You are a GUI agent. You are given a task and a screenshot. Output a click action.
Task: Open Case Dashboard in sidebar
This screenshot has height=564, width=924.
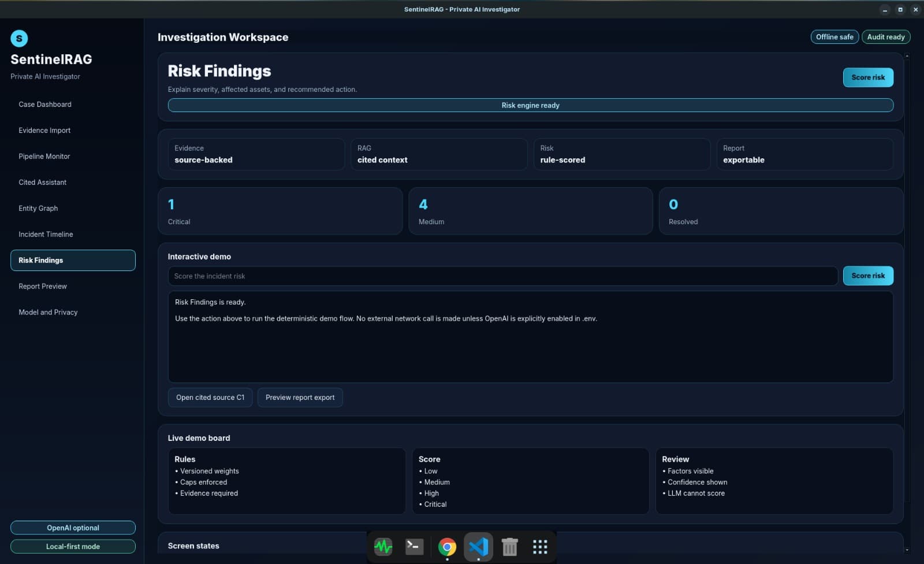click(73, 105)
